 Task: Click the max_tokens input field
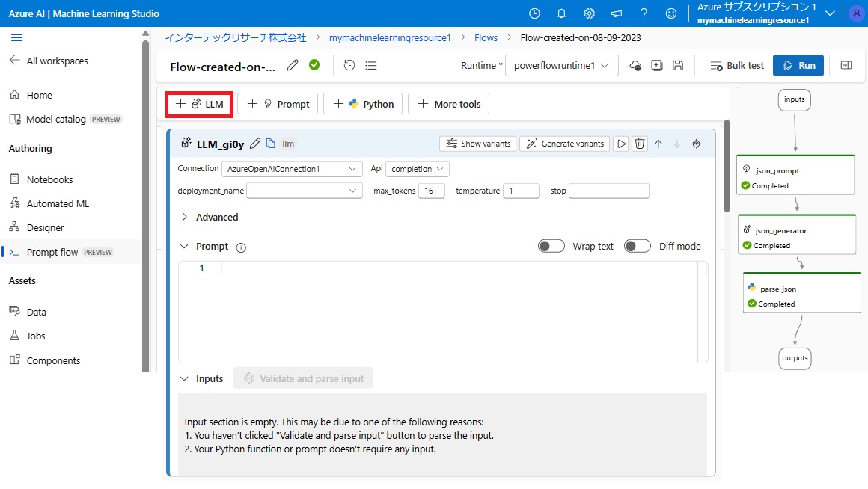432,191
